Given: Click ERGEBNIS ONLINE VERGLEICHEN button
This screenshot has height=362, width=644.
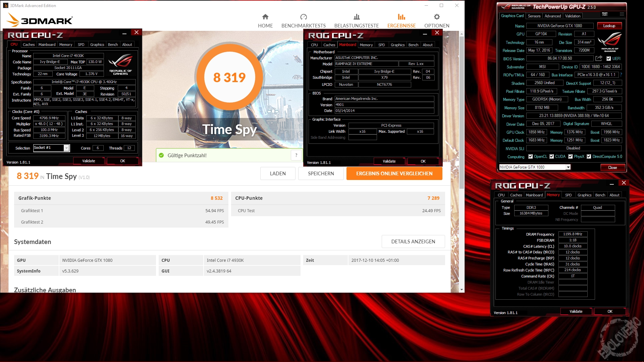Looking at the screenshot, I should click(394, 173).
